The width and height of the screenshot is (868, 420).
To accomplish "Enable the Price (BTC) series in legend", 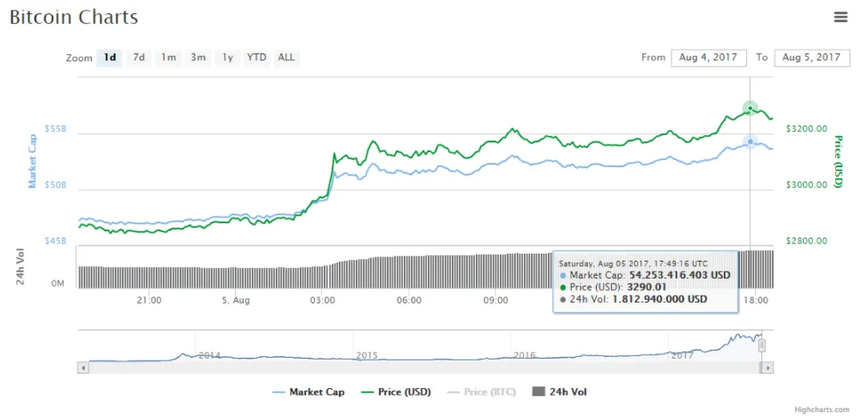I will pos(481,392).
